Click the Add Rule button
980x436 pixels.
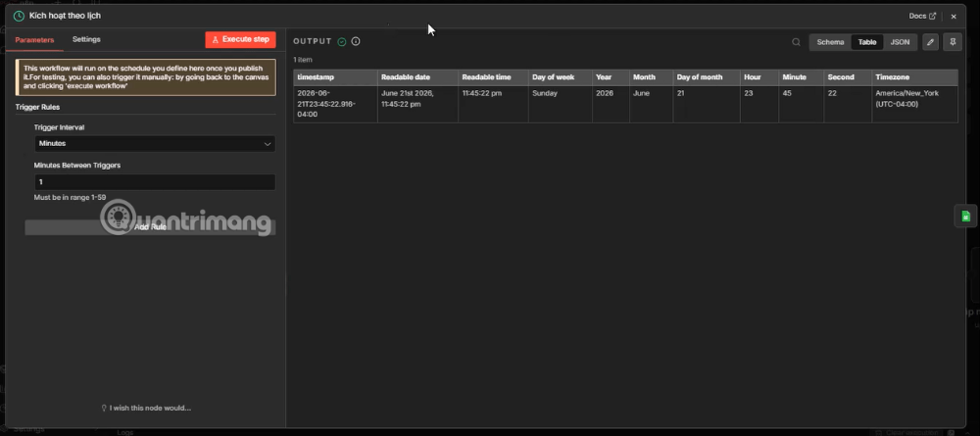[150, 227]
